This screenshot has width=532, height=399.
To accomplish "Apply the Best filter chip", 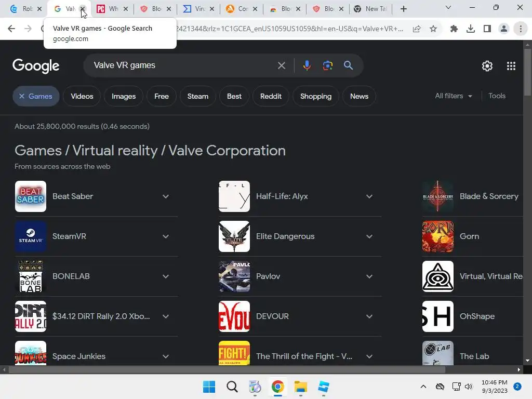I will pyautogui.click(x=234, y=96).
